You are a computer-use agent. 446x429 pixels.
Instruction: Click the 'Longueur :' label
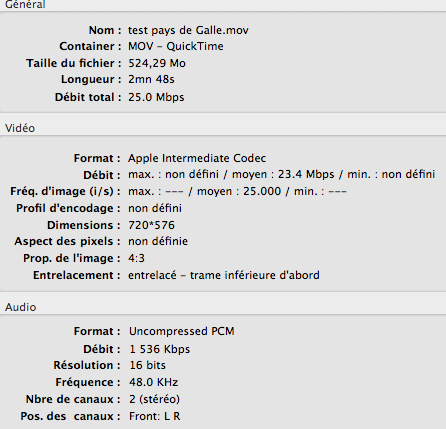tap(91, 79)
